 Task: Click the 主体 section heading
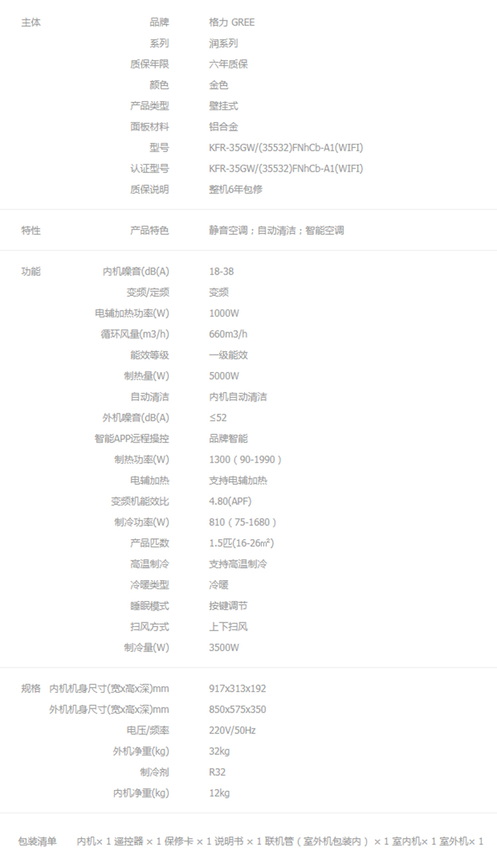pos(30,23)
